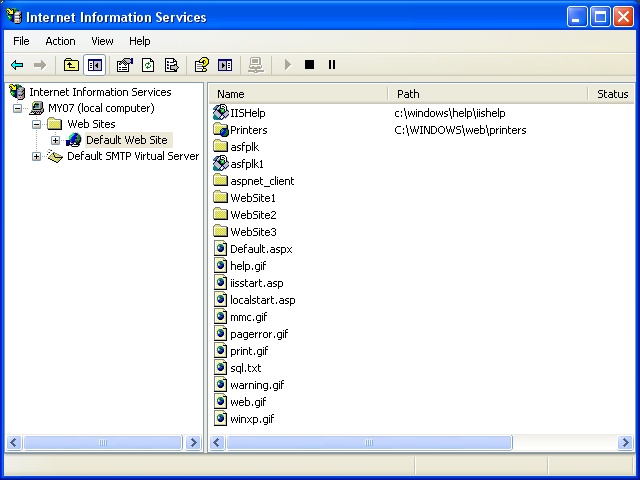Collapse the MY07 (local computer) node
Viewport: 640px width, 480px height.
coord(17,108)
